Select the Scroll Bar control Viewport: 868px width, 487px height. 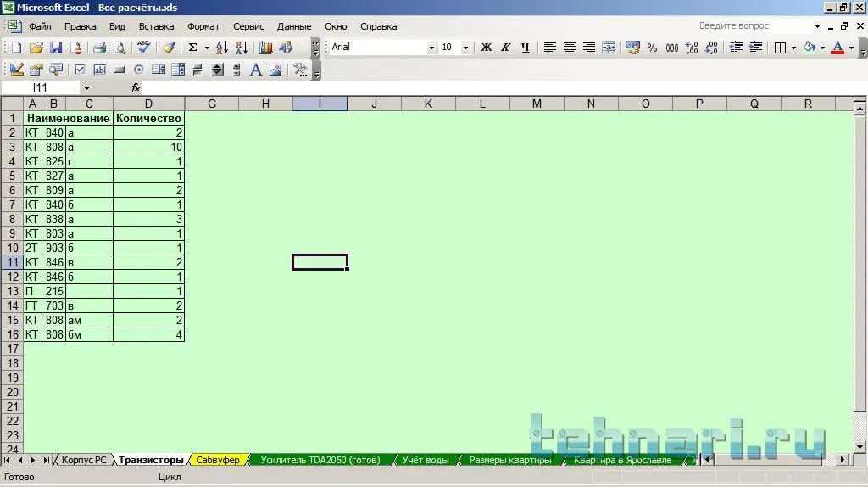point(236,70)
